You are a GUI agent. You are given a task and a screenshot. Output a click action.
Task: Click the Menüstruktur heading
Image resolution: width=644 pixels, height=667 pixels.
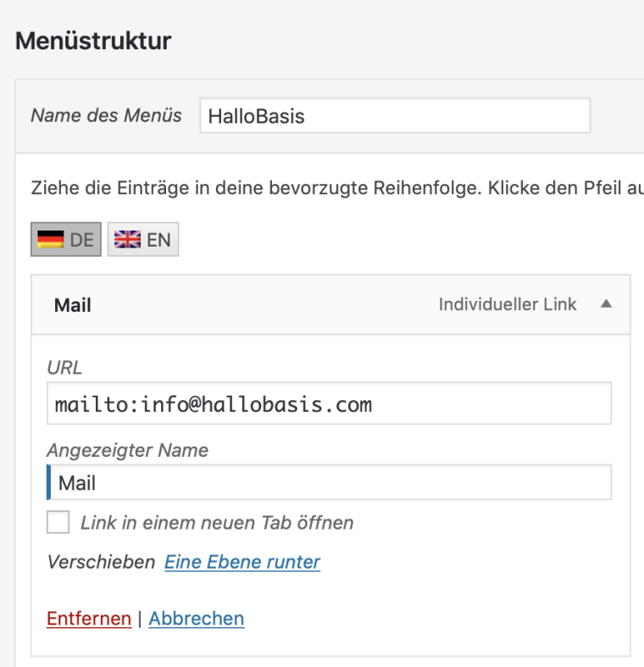(93, 40)
